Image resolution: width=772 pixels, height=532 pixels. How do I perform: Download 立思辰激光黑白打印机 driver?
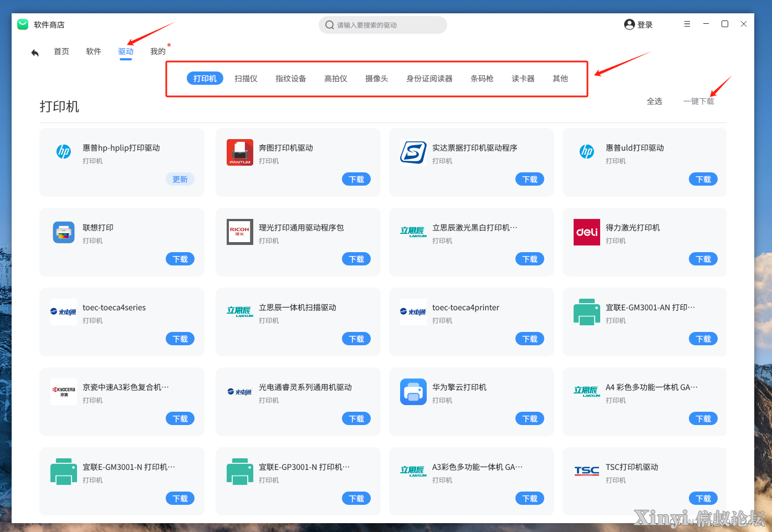[530, 259]
